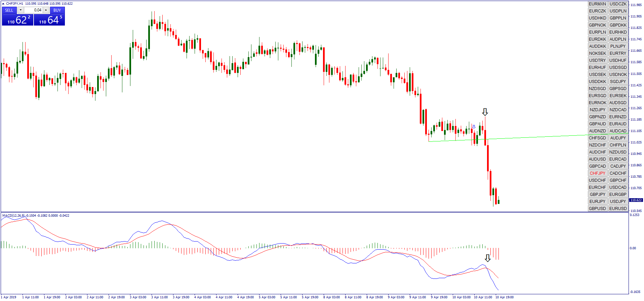Viewport: 644px width, 301px height.
Task: Switch chart to the EURUSD symbol
Action: pos(618,208)
